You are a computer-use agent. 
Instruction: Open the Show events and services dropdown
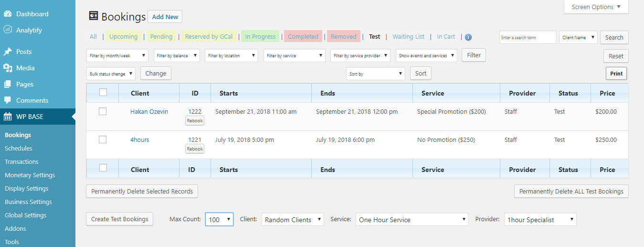(x=426, y=55)
